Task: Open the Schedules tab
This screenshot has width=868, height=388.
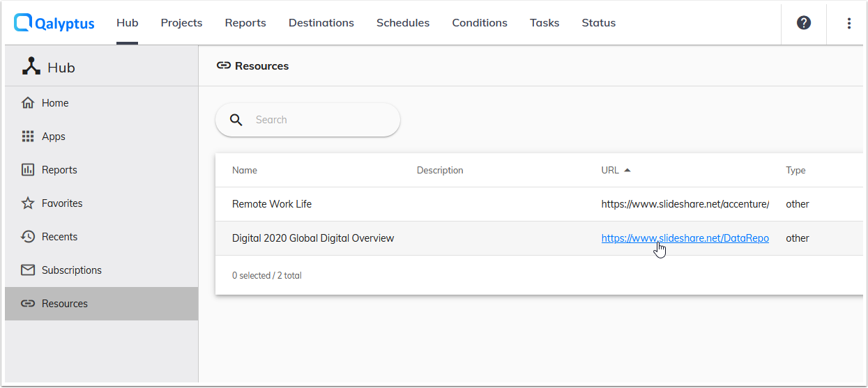Action: tap(403, 23)
